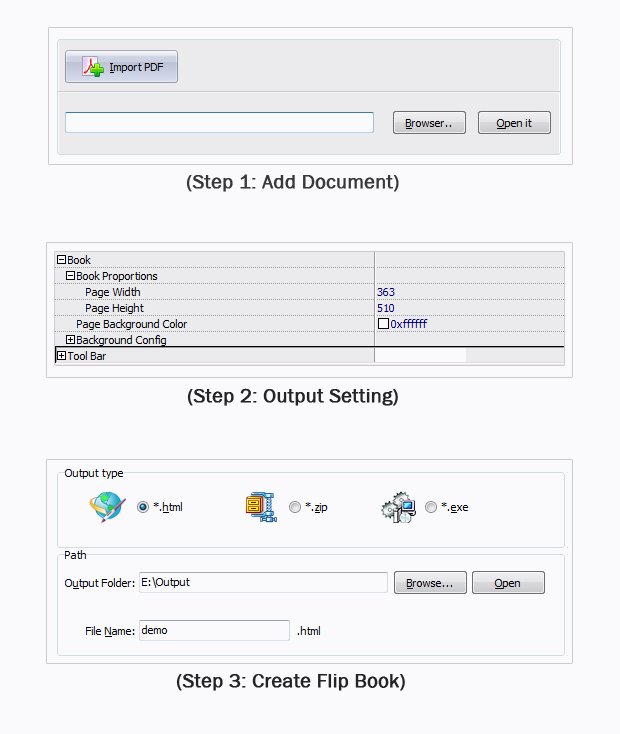Click the gears exe output icon
The height and width of the screenshot is (734, 620).
[x=399, y=507]
